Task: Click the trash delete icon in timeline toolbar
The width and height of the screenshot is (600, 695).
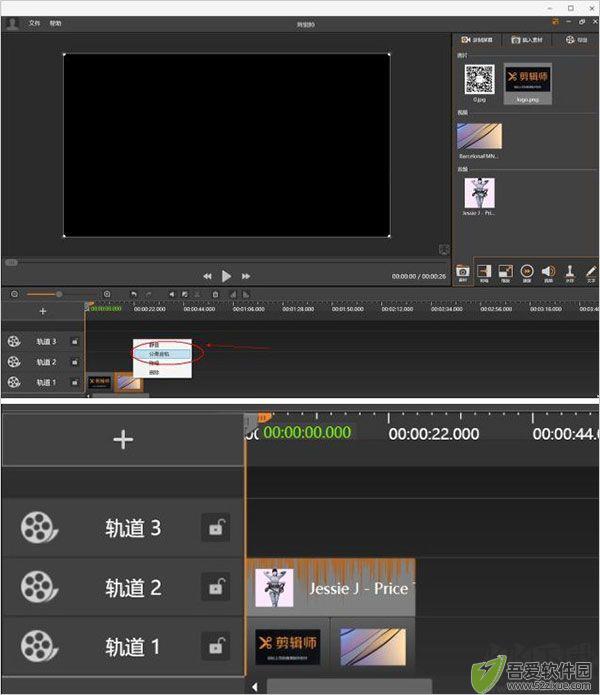Action: pos(215,294)
